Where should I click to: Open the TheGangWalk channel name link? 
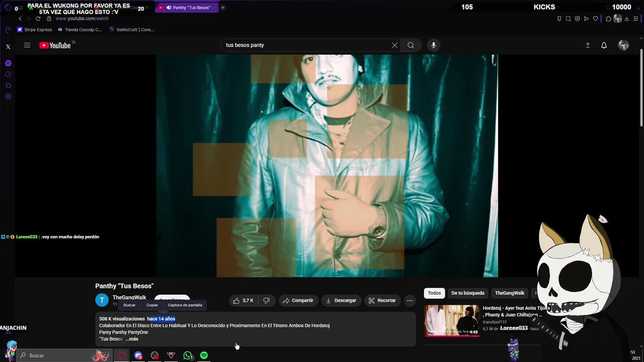129,298
